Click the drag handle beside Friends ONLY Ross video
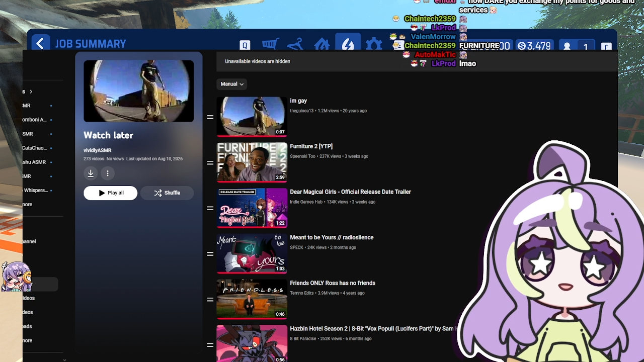Viewport: 644px width, 362px height. [x=210, y=300]
